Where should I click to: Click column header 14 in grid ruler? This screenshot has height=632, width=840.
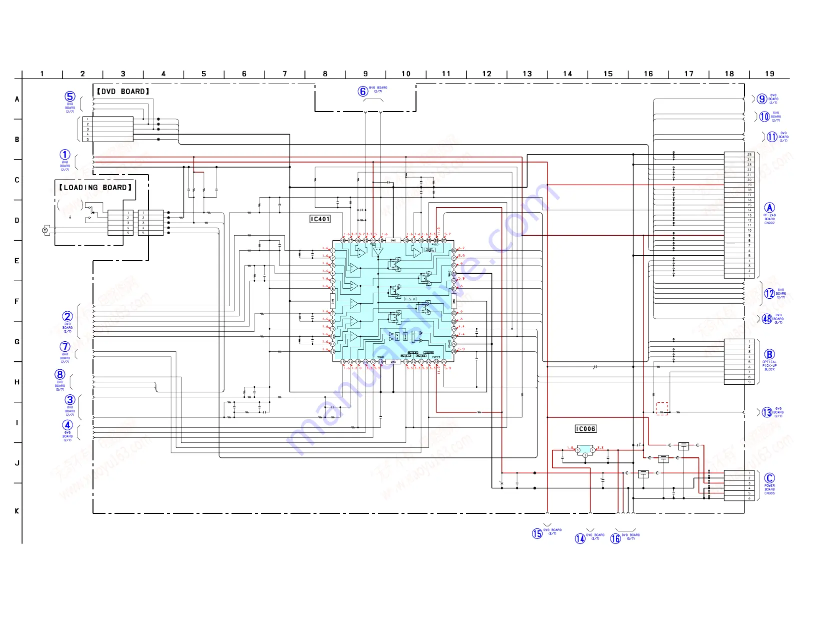tap(567, 74)
